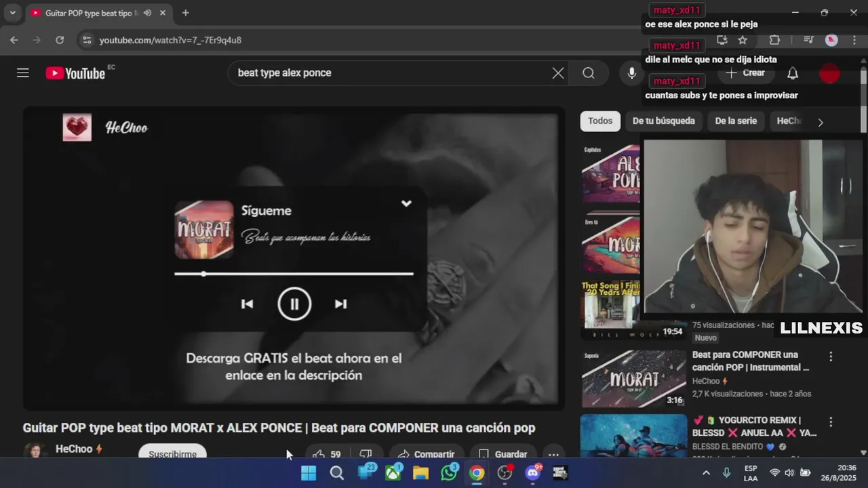Go to YouTube home via the logo
Viewport: 868px width, 488px height.
point(75,73)
